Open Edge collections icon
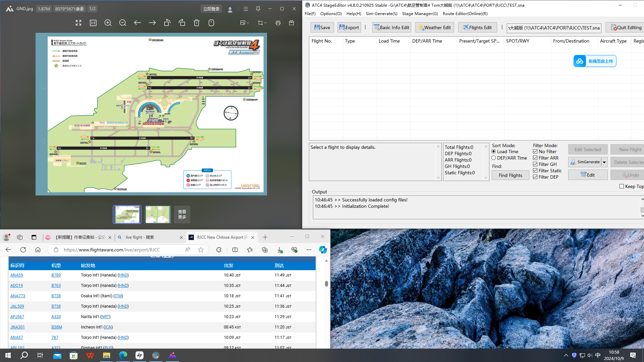This screenshot has width=644, height=362. (x=265, y=250)
